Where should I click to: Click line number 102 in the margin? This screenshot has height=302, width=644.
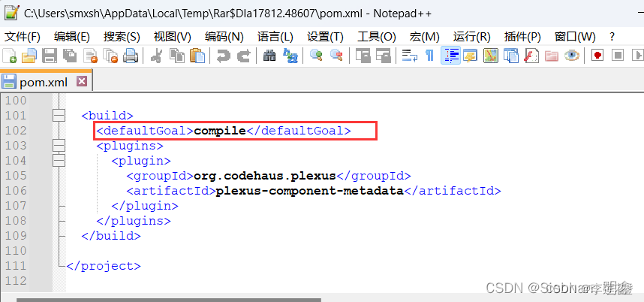[x=16, y=131]
